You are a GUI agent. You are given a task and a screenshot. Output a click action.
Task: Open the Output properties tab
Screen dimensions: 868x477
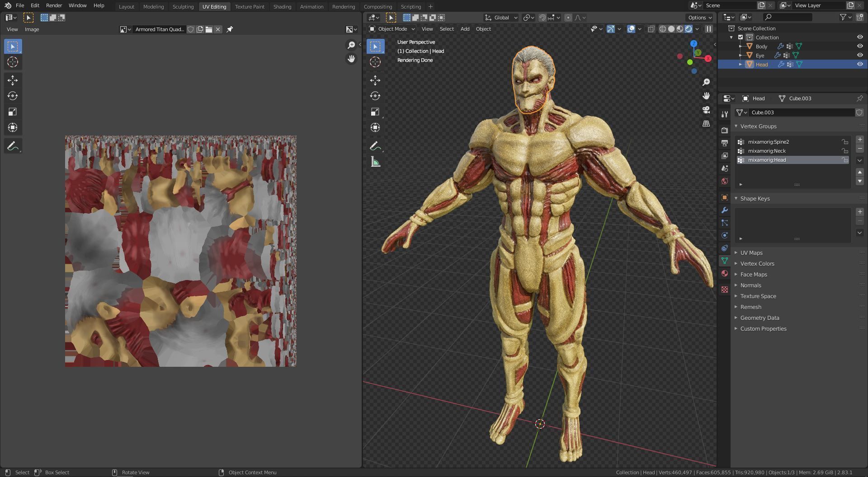[x=725, y=143]
